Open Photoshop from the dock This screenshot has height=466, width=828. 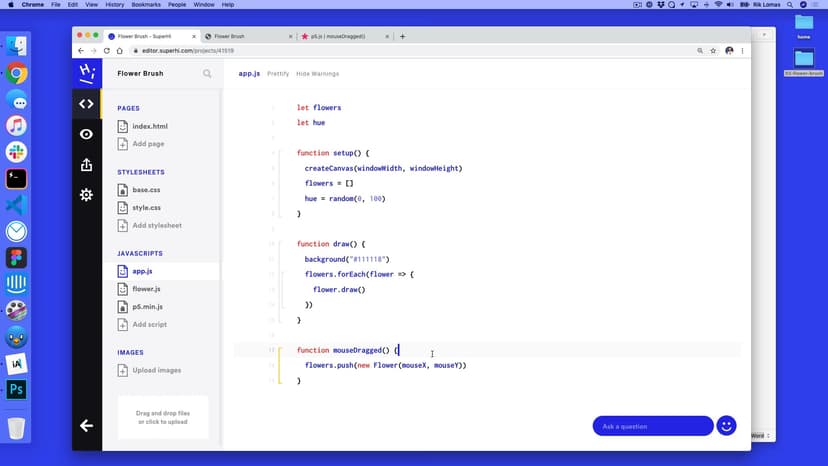(x=16, y=390)
